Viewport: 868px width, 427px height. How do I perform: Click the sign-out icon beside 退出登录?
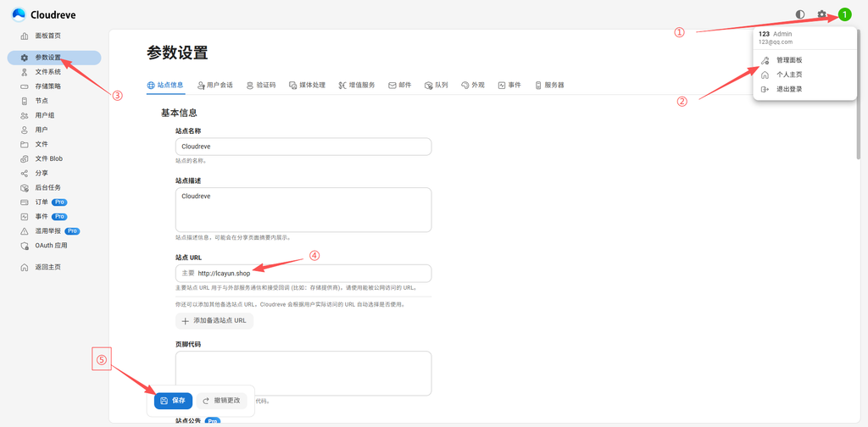[x=765, y=89]
